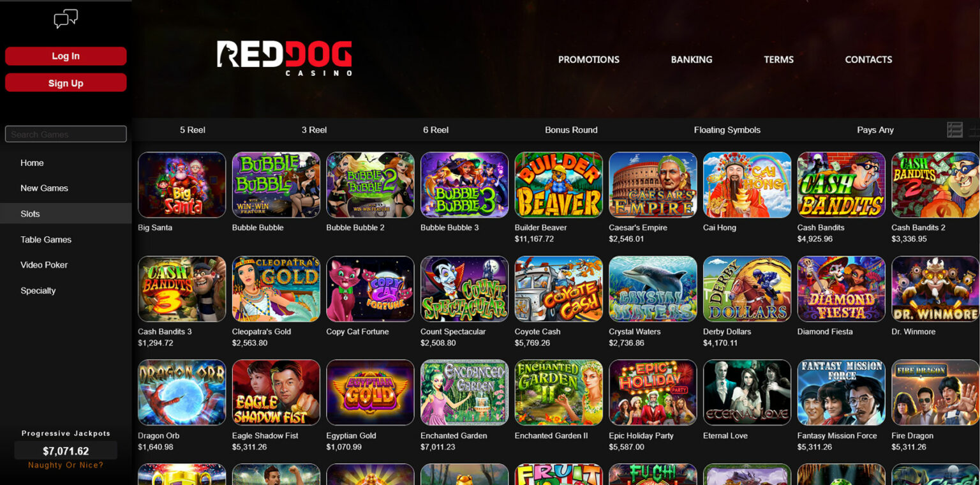Show Floating Symbols games
Viewport: 980px width, 485px height.
tap(727, 130)
